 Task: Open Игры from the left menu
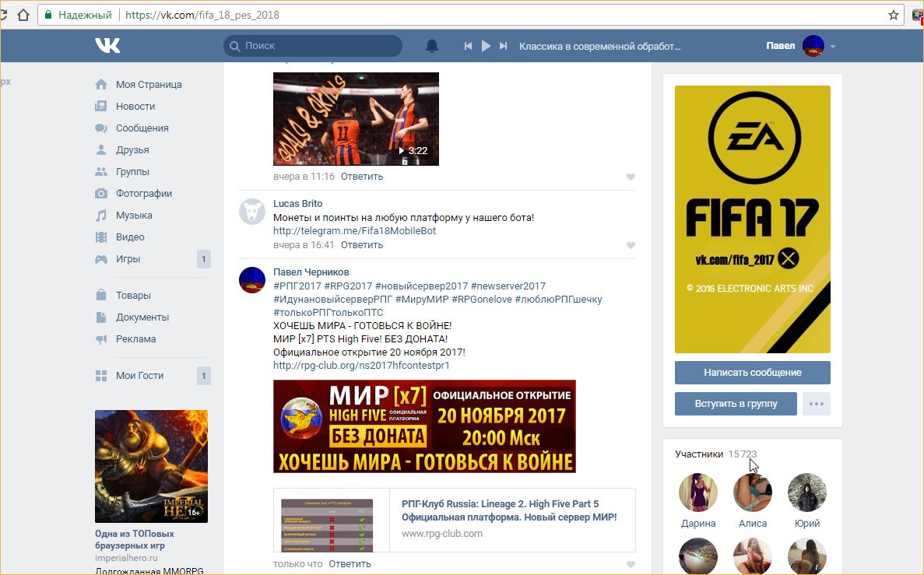tap(128, 259)
